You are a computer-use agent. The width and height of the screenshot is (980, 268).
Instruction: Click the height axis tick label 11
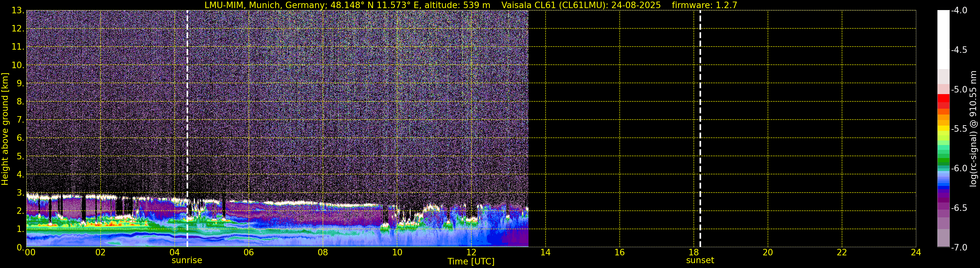18,47
